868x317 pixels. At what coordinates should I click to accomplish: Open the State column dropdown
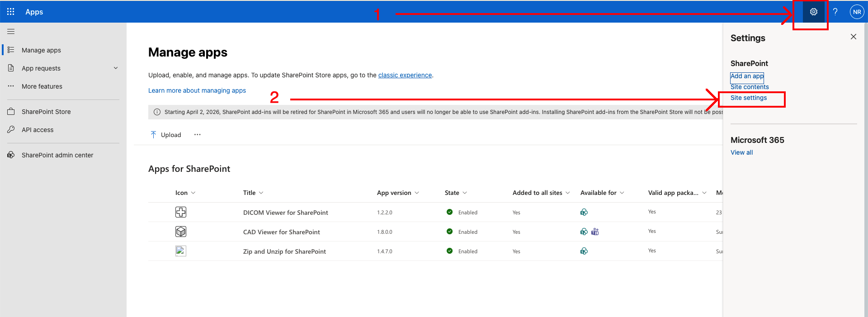point(465,193)
